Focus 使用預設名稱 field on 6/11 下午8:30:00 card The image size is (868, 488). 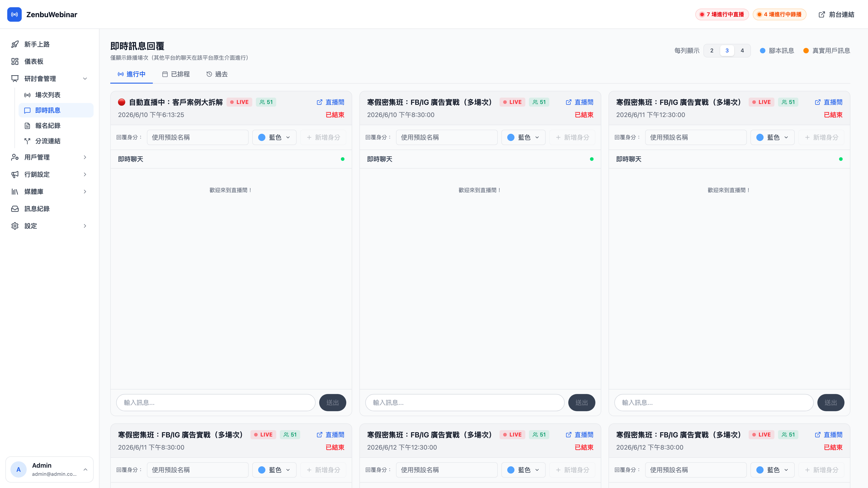click(198, 470)
